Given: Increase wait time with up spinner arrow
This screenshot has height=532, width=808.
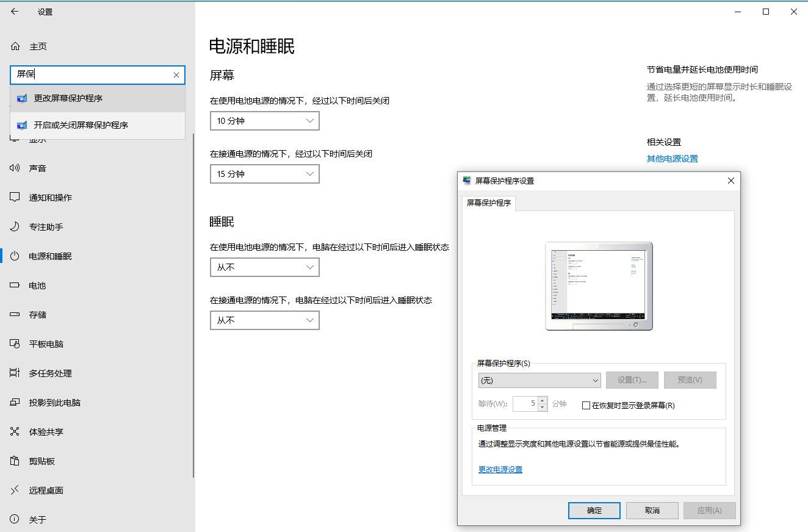Looking at the screenshot, I should click(543, 400).
